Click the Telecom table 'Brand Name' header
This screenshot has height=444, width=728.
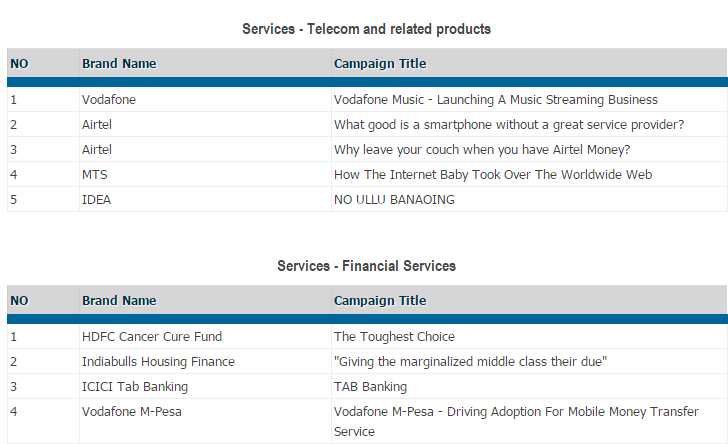tap(119, 64)
